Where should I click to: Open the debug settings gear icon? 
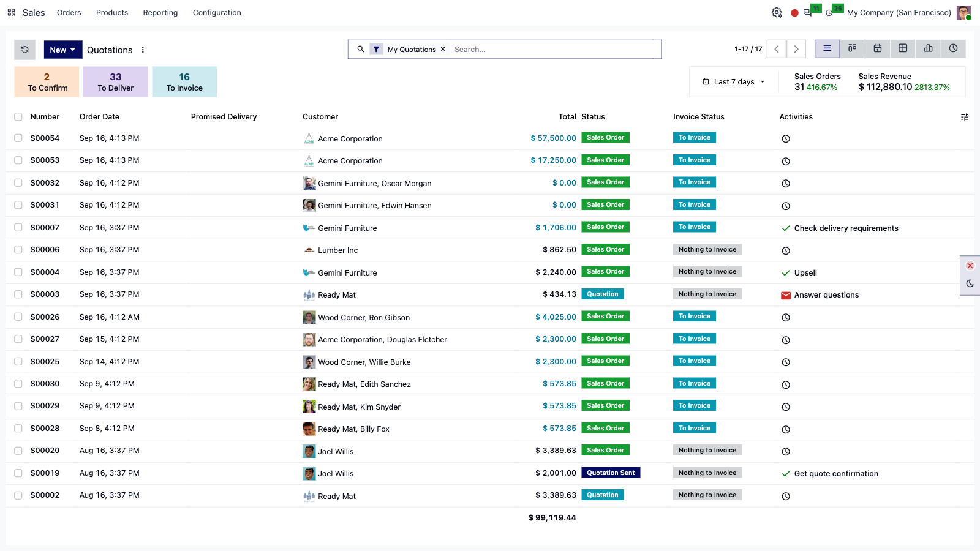(777, 12)
